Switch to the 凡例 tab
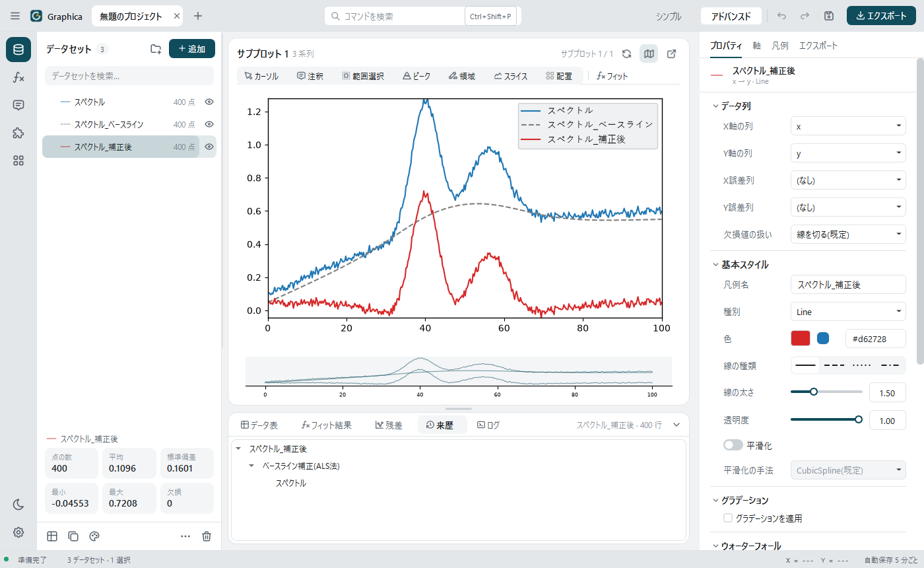 (x=779, y=46)
